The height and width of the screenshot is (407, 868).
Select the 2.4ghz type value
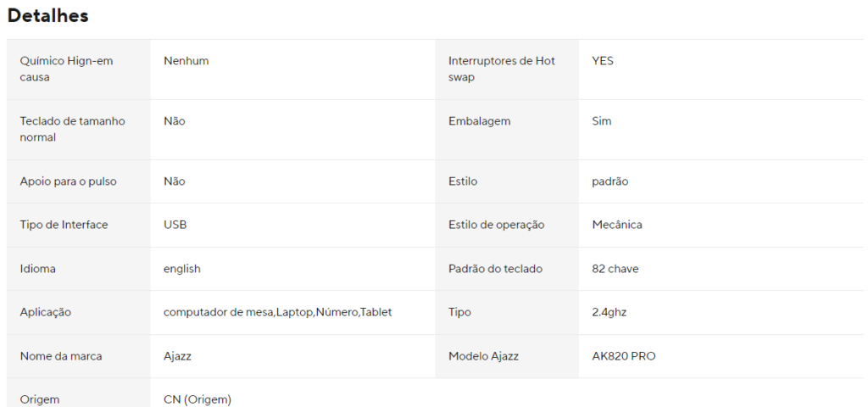pos(609,312)
